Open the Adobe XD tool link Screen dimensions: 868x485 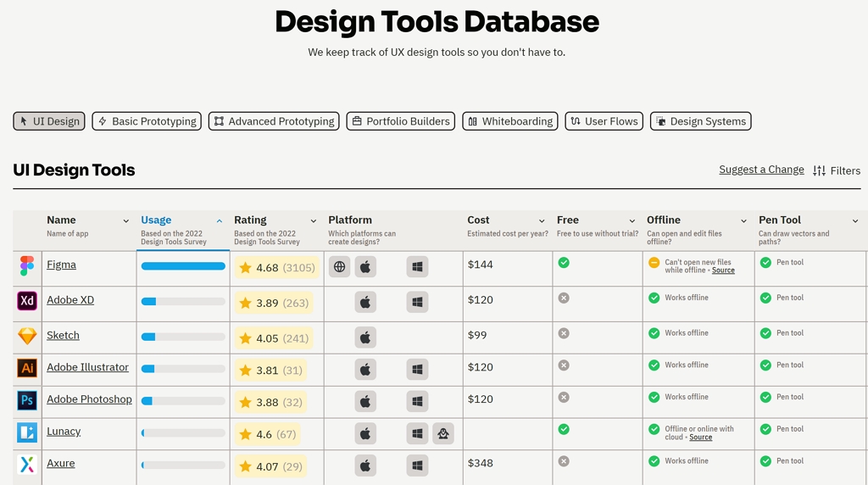70,300
